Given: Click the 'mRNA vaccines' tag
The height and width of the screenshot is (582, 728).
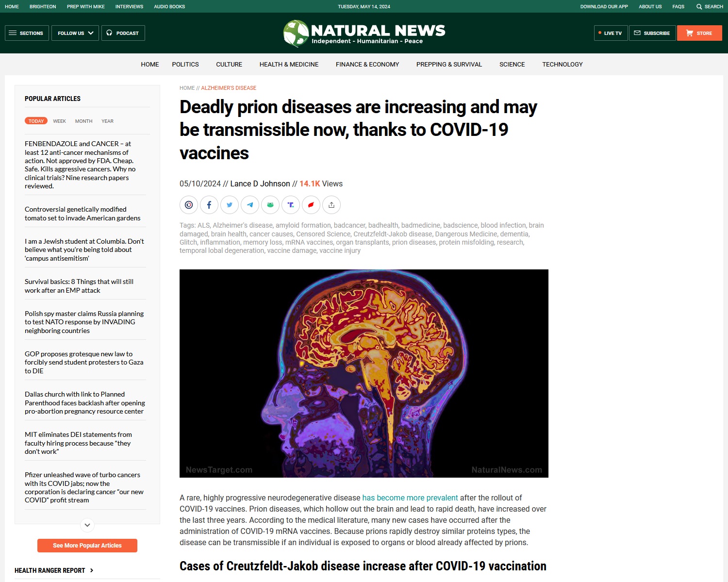Looking at the screenshot, I should 309,242.
